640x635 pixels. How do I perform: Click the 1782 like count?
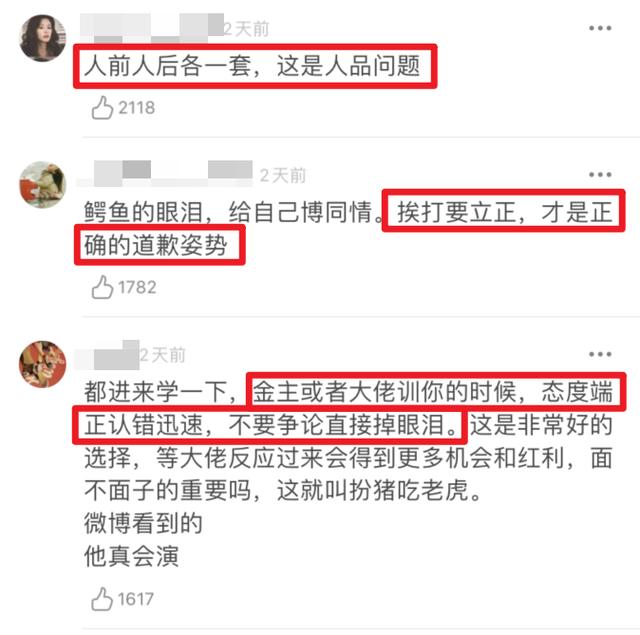pos(137,287)
